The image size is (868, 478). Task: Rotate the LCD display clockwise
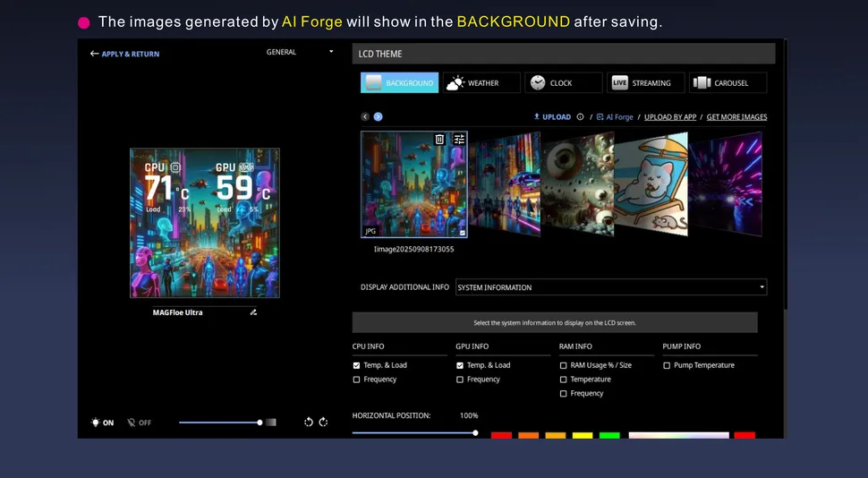tap(324, 423)
